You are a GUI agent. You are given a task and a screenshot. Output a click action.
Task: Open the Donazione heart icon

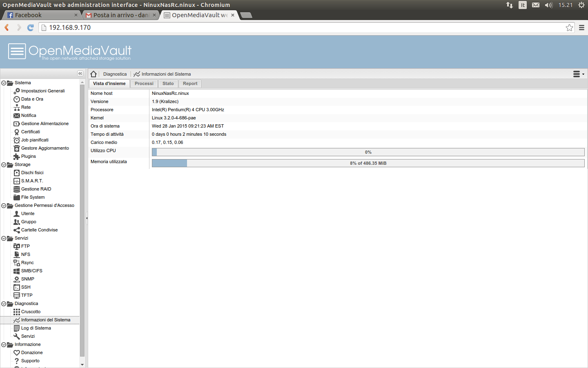click(x=17, y=352)
